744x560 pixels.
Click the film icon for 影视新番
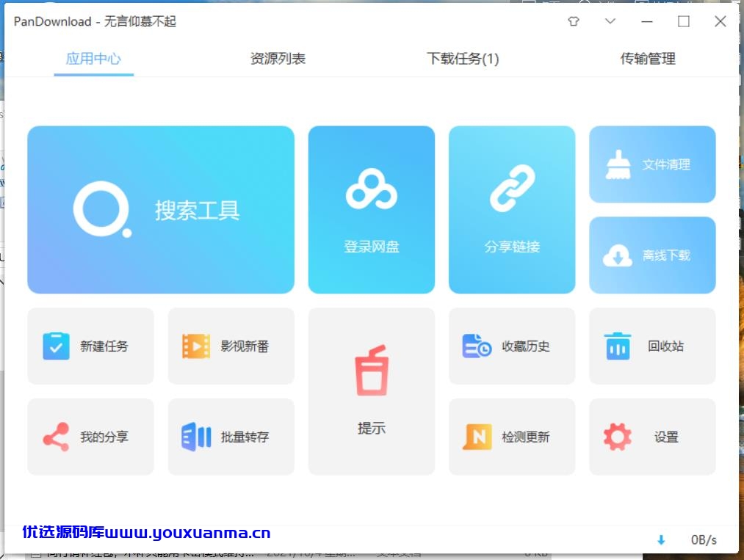(196, 346)
